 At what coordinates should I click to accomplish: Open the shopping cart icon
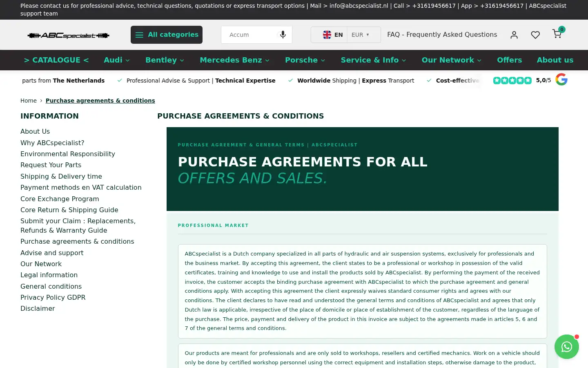[x=557, y=34]
